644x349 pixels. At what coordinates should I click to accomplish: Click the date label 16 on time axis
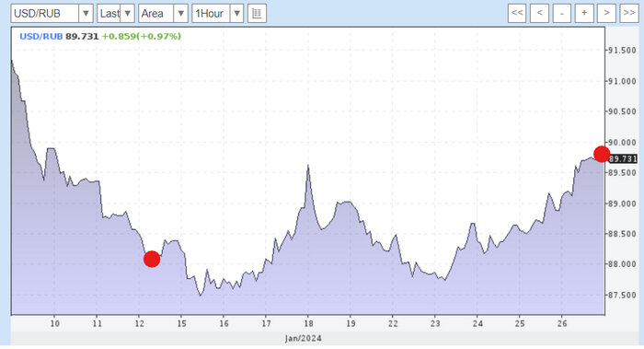224,324
